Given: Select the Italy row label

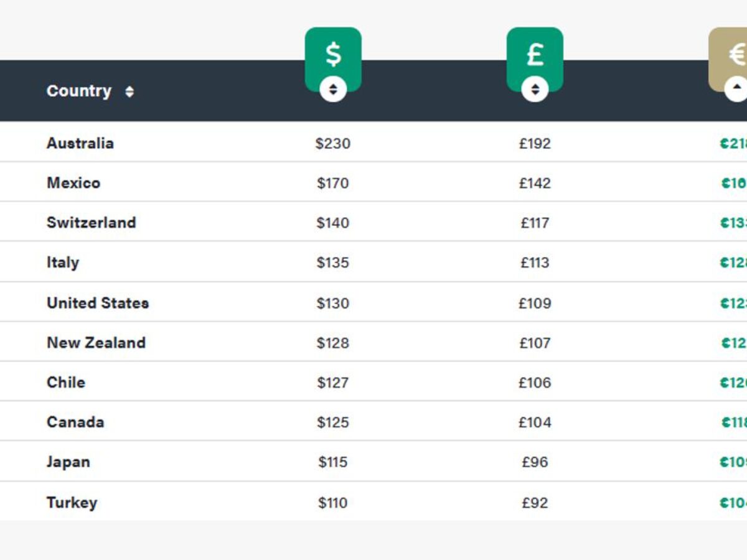Looking at the screenshot, I should click(x=63, y=263).
